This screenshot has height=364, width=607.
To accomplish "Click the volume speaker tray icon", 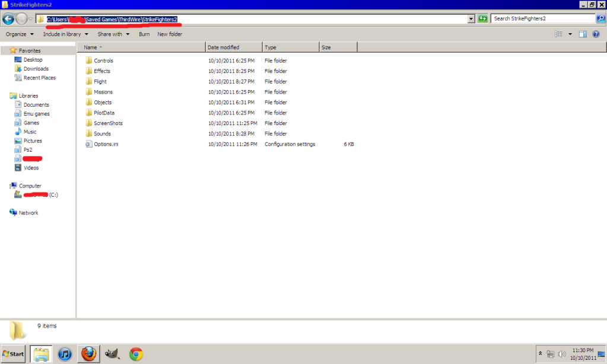I will 562,354.
